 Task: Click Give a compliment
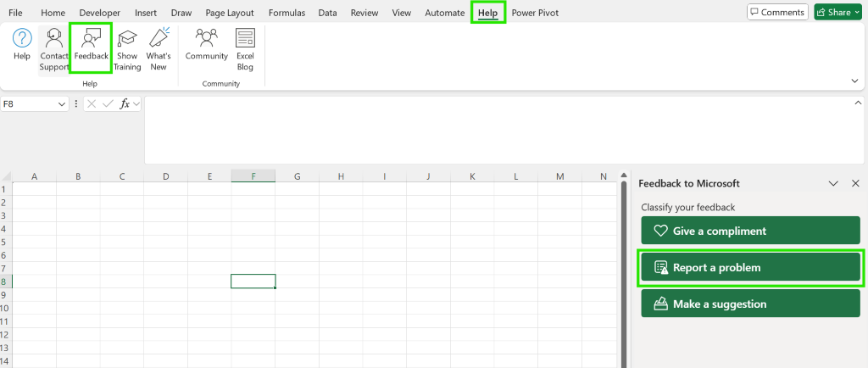(x=751, y=231)
